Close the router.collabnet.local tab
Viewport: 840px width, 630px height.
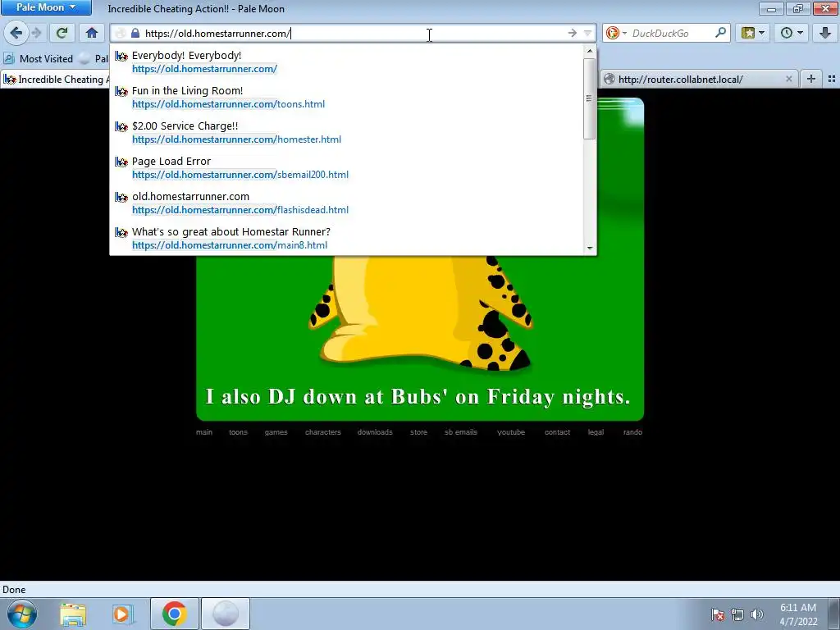[788, 79]
